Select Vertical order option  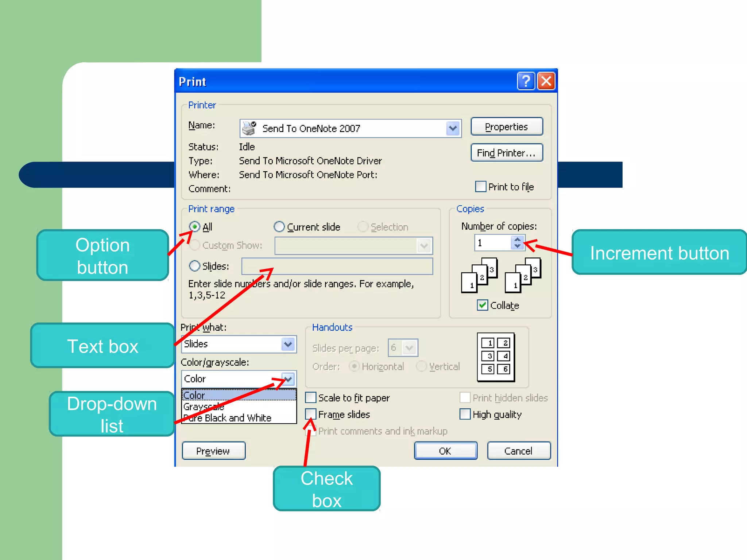click(x=421, y=366)
